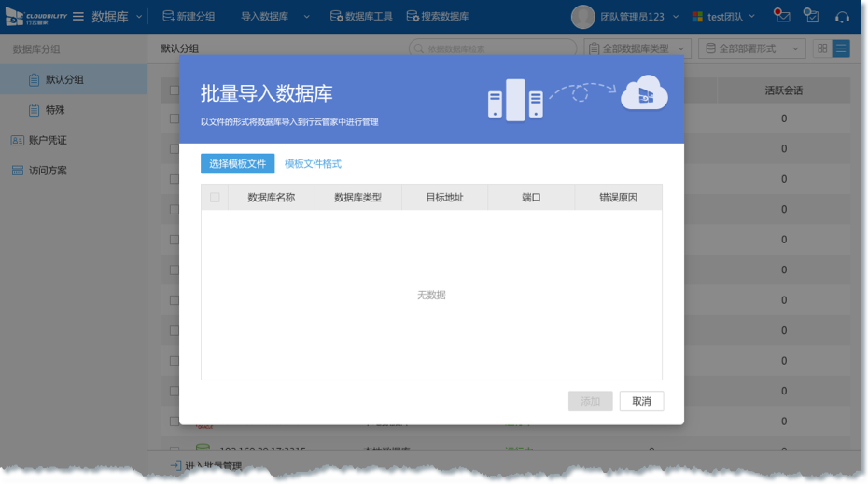Click the 选择模板文件 button

(237, 164)
